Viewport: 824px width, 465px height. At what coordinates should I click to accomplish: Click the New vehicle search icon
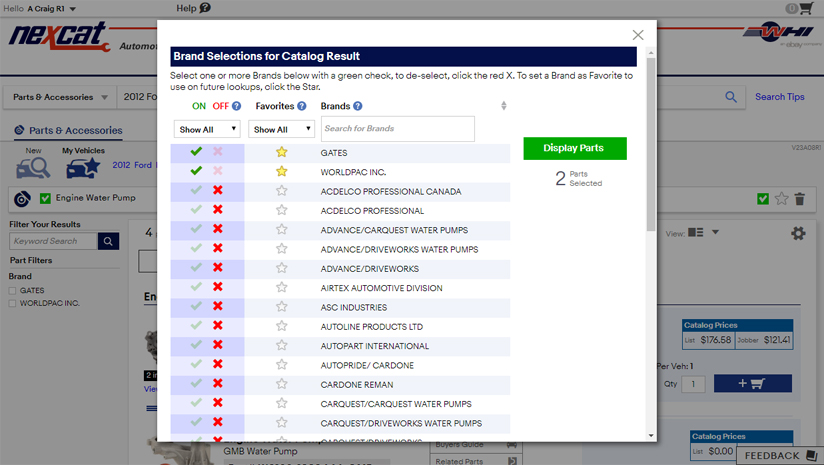(x=33, y=168)
